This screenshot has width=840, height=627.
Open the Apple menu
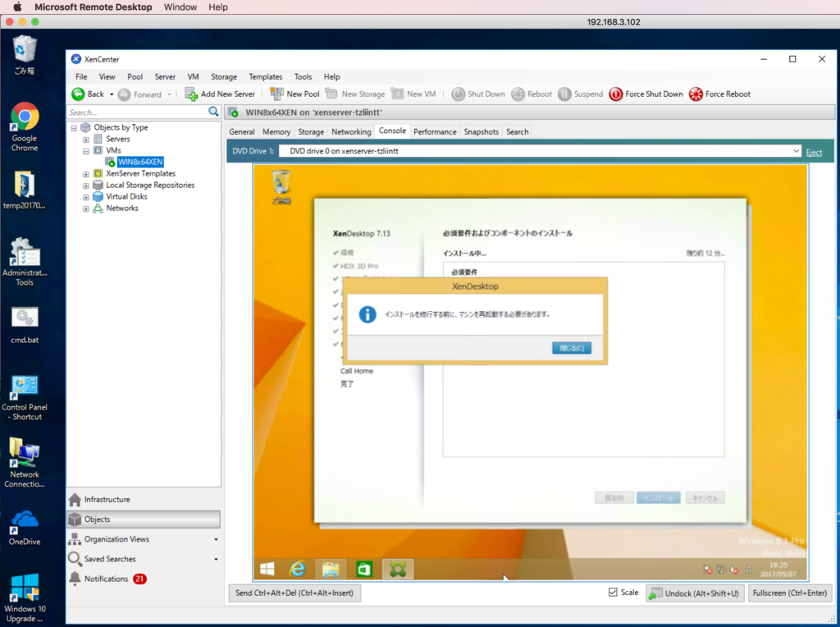(x=17, y=7)
